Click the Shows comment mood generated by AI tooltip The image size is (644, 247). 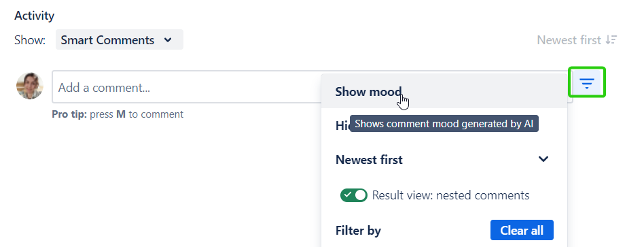tap(444, 124)
